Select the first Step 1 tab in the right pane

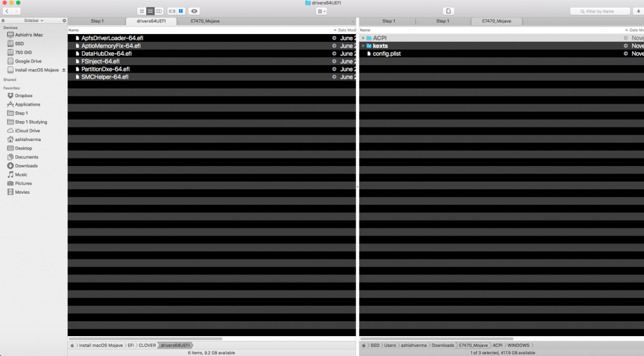388,21
